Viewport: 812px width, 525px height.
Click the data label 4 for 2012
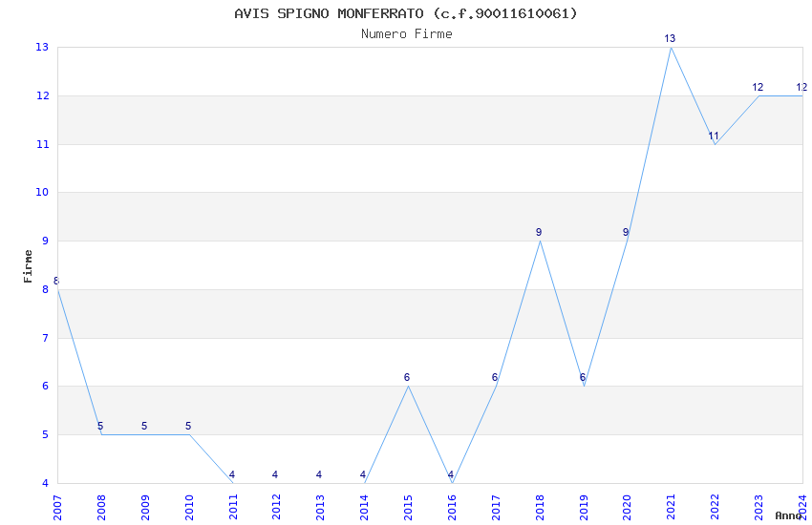tap(275, 474)
